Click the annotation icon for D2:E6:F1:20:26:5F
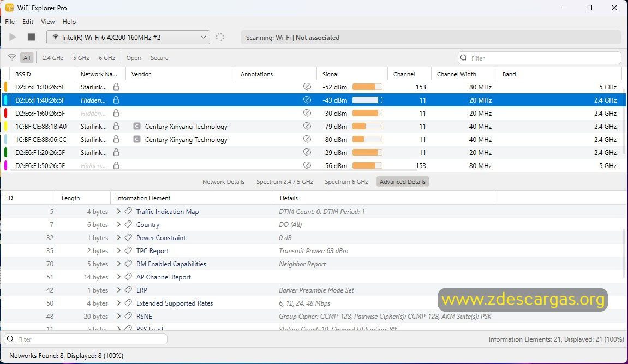Image resolution: width=628 pixels, height=364 pixels. (307, 152)
